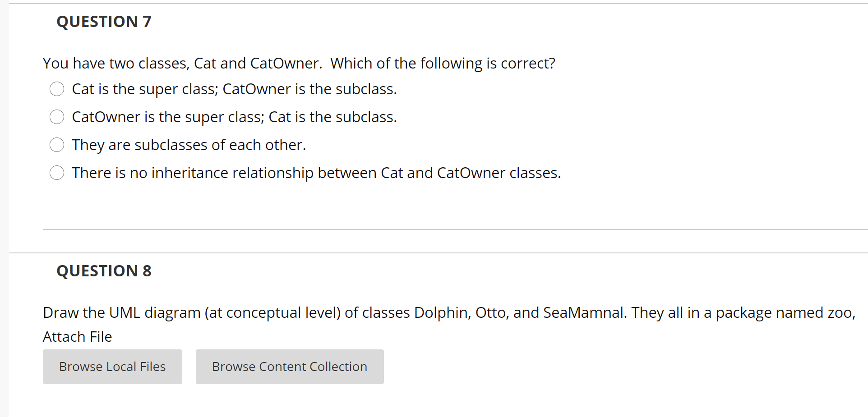Click the Browse Local Files button
This screenshot has width=868, height=417.
(x=112, y=367)
